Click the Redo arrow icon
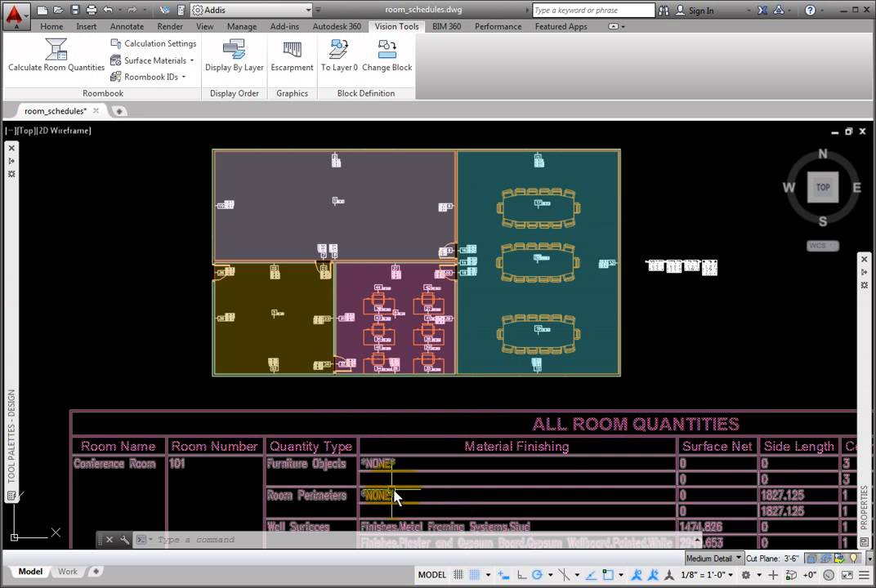 coord(132,10)
